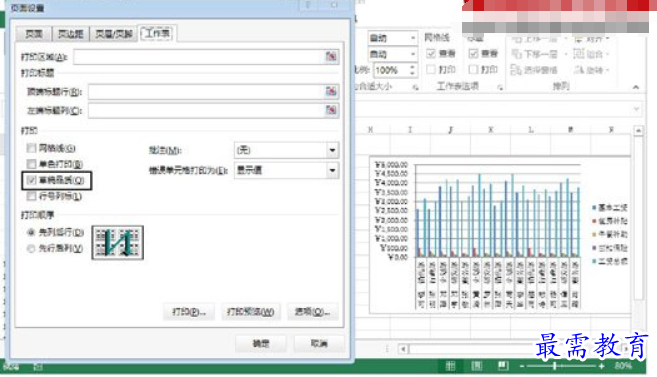Switch to the 页面 tab
Screen dimensions: 657x377
click(x=34, y=34)
